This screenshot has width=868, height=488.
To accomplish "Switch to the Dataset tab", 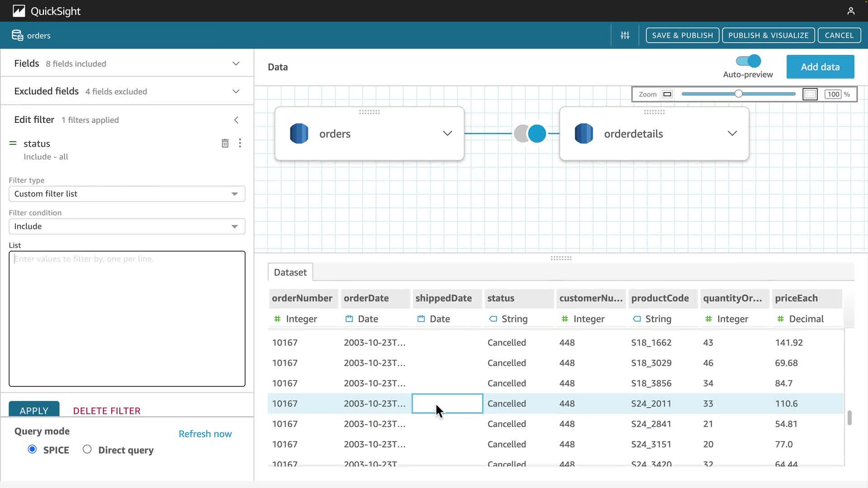I will [x=290, y=272].
